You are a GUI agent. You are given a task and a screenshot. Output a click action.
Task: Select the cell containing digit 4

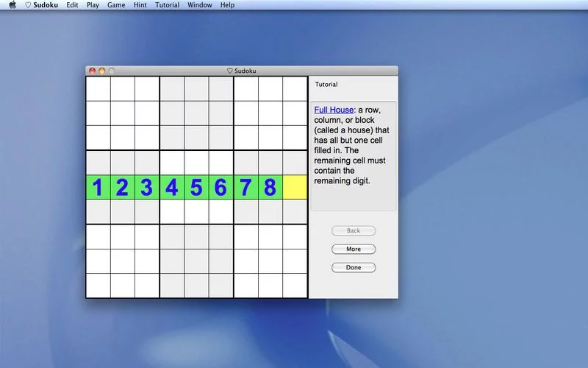click(172, 187)
